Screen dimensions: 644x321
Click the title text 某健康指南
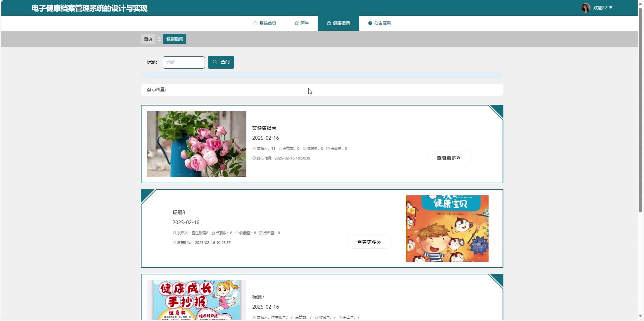click(x=264, y=128)
